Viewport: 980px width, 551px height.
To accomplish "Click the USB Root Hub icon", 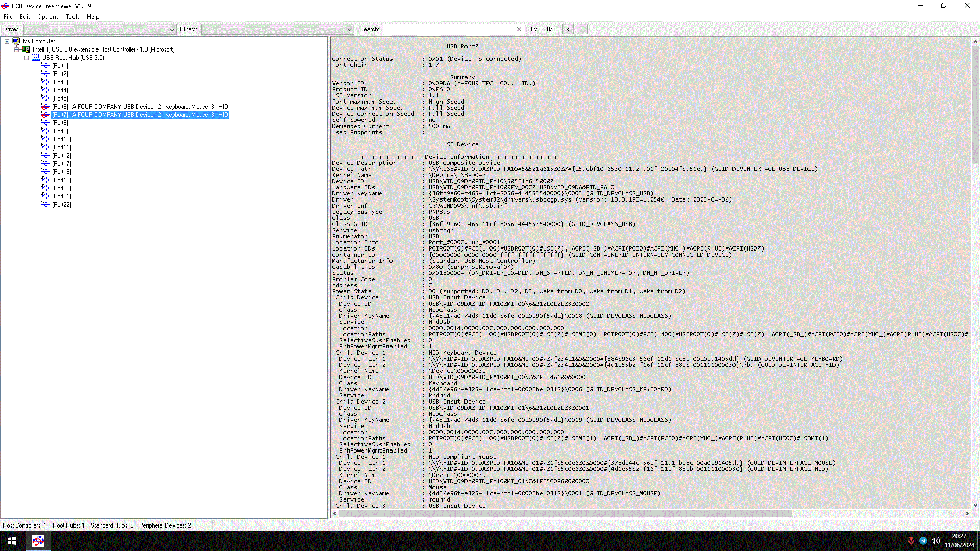I will tap(35, 58).
